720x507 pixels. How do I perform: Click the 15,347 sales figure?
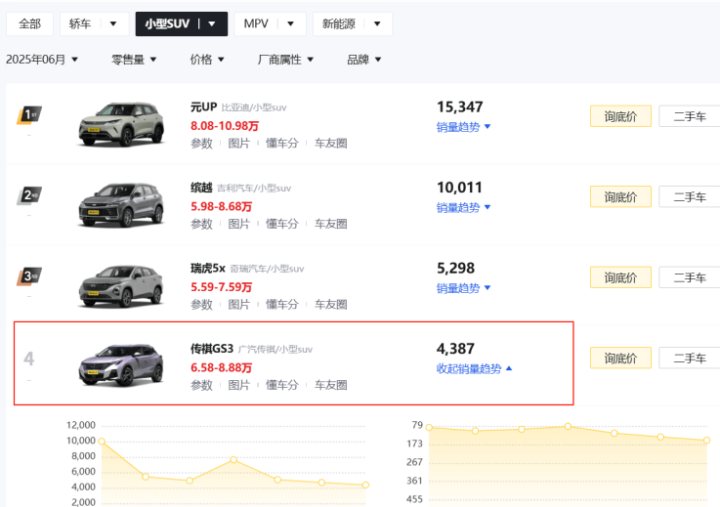click(460, 107)
